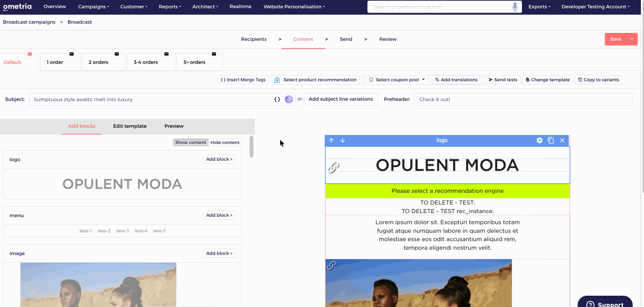This screenshot has height=307, width=644.
Task: Open the Save button dropdown arrow
Action: (632, 39)
